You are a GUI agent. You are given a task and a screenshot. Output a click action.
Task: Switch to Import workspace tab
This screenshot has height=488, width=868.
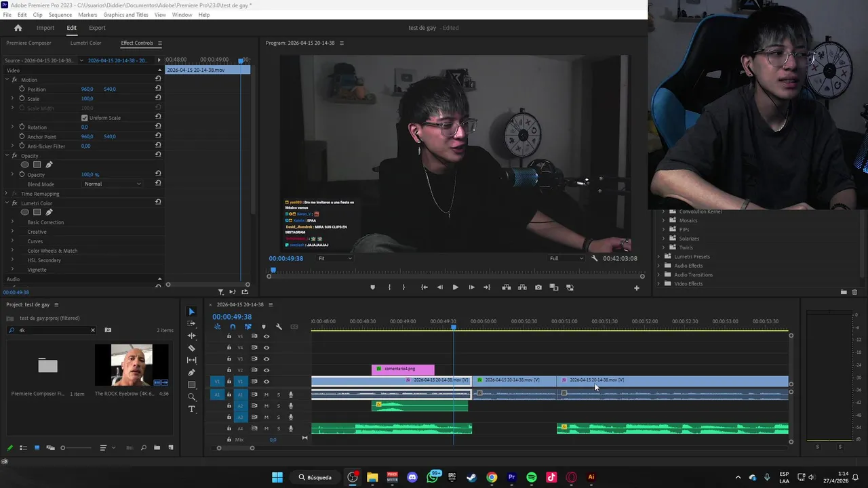tap(45, 28)
